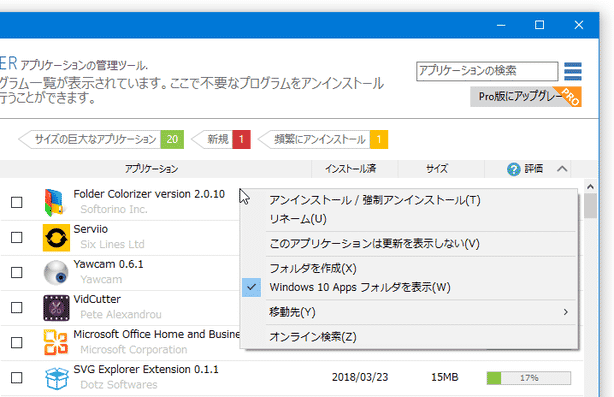Click the blue help icon beside 評価
Viewport: 614px width, 397px height.
pyautogui.click(x=513, y=169)
